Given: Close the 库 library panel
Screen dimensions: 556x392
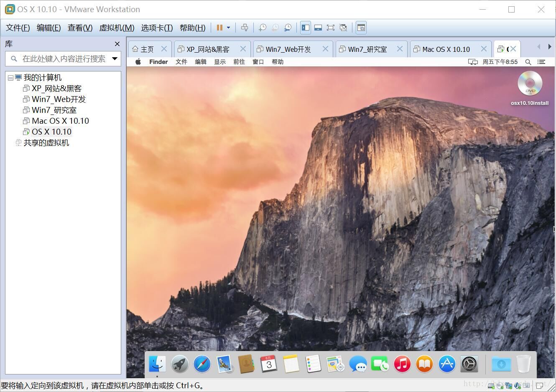Looking at the screenshot, I should pyautogui.click(x=117, y=44).
